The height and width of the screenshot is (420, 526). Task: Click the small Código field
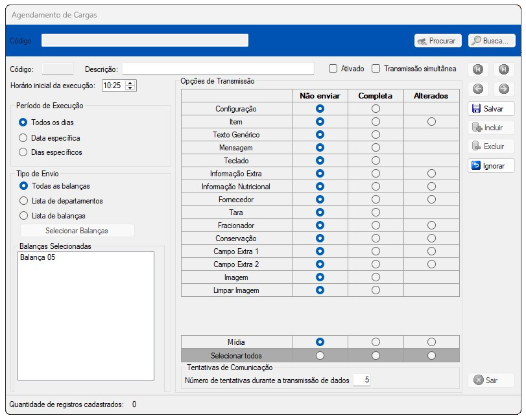(58, 69)
